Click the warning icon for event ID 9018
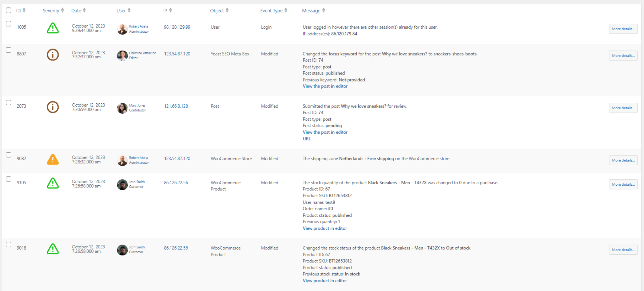Viewport: 644px width, 291px height. pyautogui.click(x=53, y=249)
